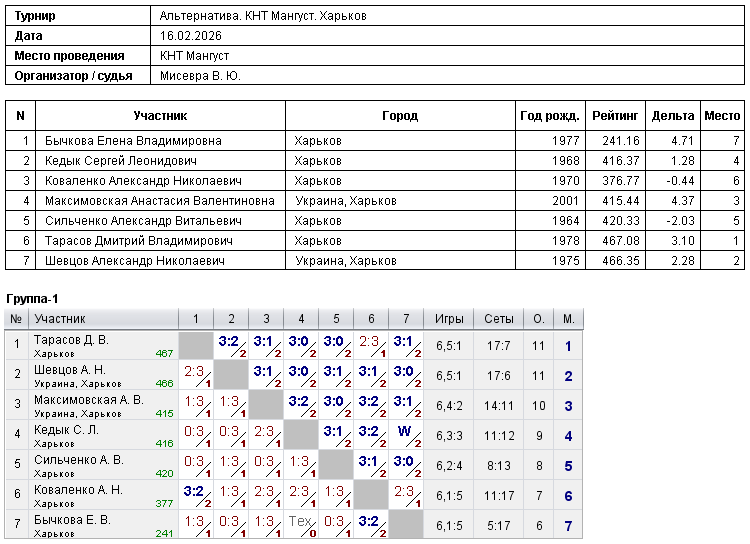
Task: Click the 3:2 score in Коваленко row
Action: click(x=193, y=491)
